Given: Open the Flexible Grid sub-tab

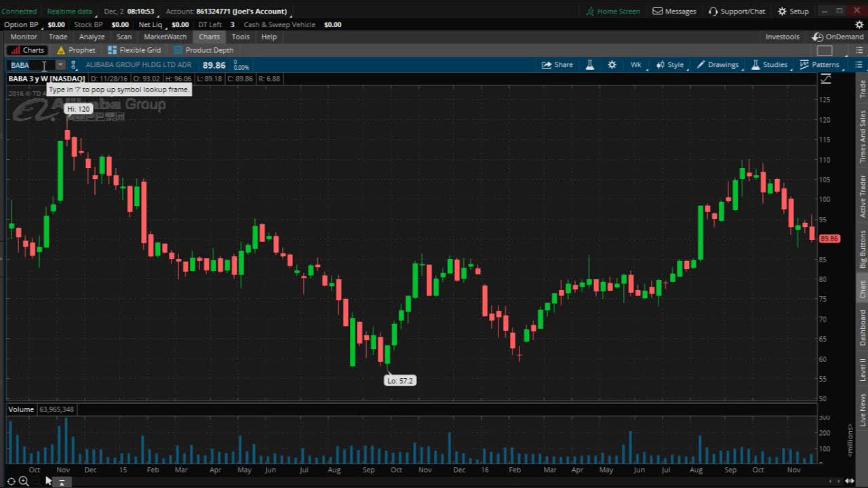Looking at the screenshot, I should coord(134,50).
